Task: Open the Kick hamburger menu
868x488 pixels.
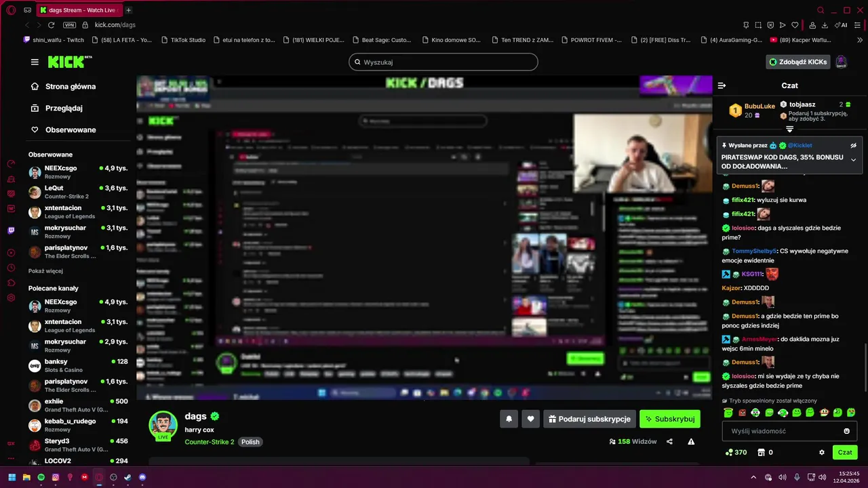Action: (x=35, y=62)
